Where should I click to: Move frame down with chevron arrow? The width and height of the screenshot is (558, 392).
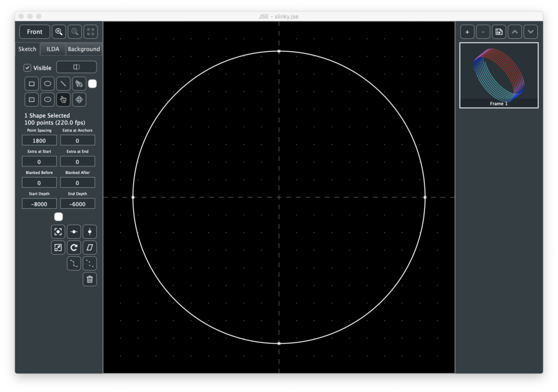coord(531,32)
